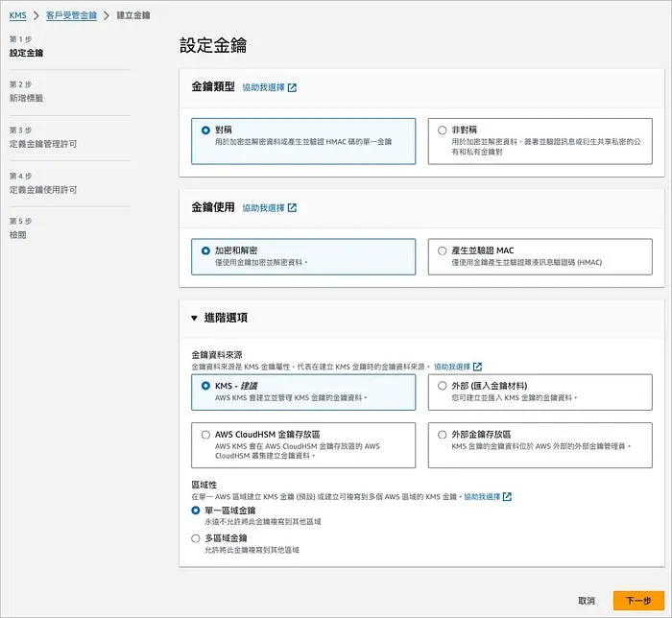Click 協助我選擇 link under 金鑰資料來源
The height and width of the screenshot is (618, 672).
coord(452,367)
